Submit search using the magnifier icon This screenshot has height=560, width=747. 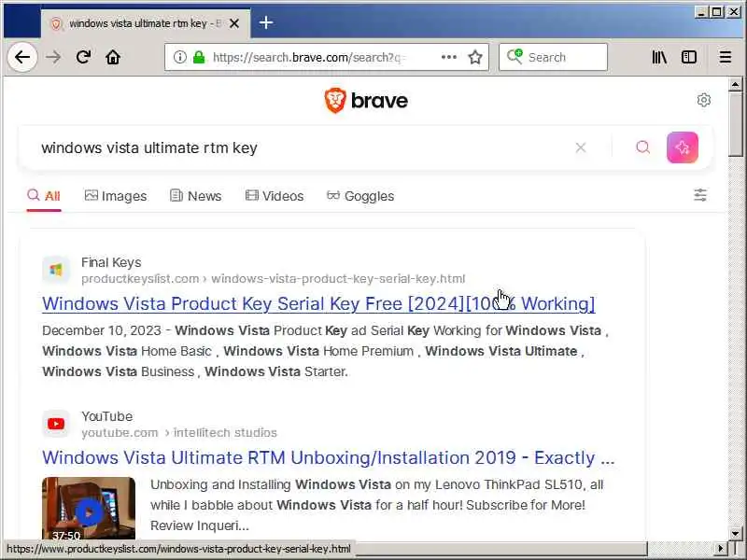642,147
